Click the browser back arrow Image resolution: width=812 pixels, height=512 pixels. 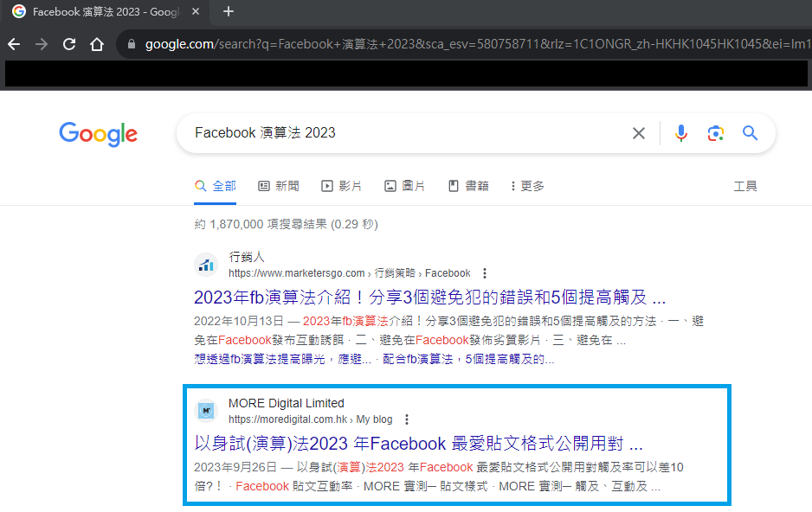pyautogui.click(x=14, y=44)
